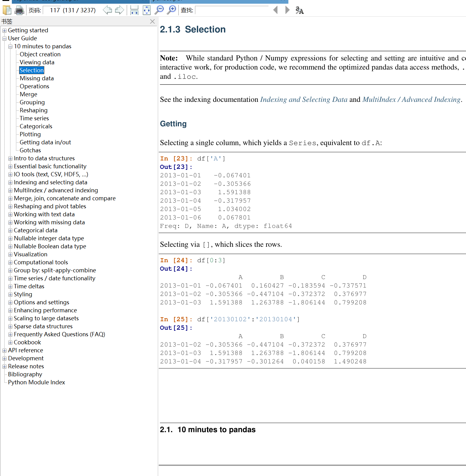466x476 pixels.
Task: Open Scaling to large datasets bookmark
Action: click(46, 318)
